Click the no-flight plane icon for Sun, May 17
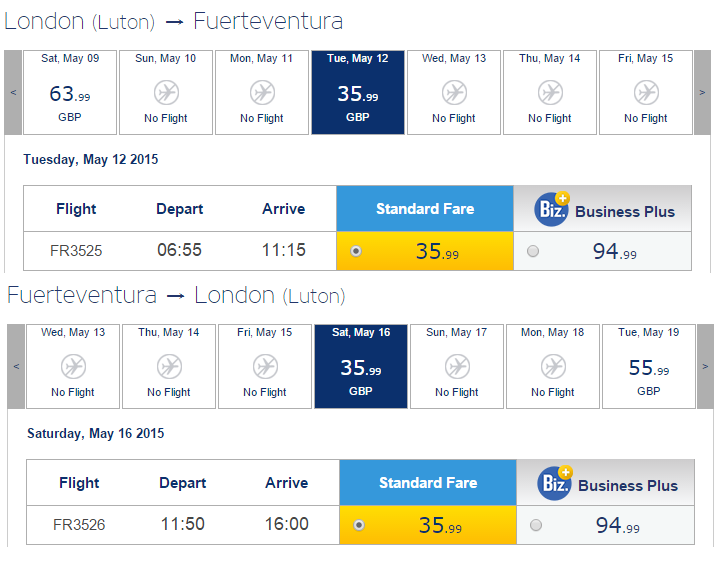Image resolution: width=717 pixels, height=564 pixels. pyautogui.click(x=457, y=367)
